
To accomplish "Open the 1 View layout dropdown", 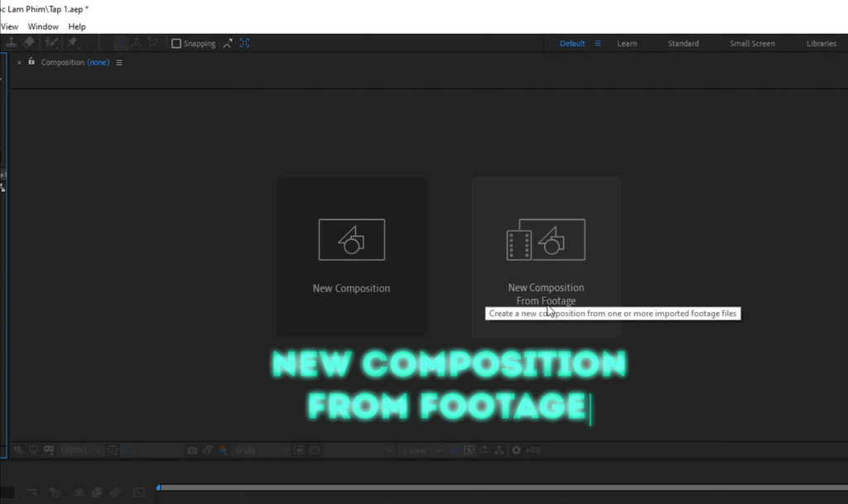I will tap(417, 450).
